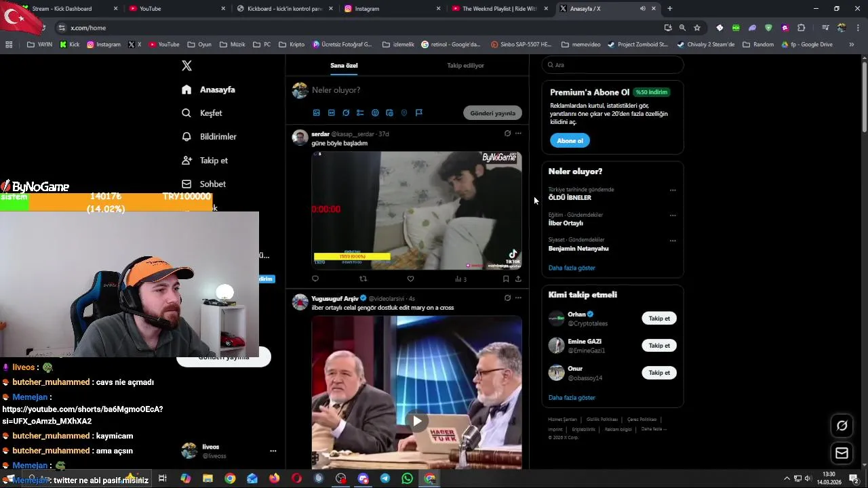Reply to serdar's post
Screen dimensions: 868x488
(315, 279)
